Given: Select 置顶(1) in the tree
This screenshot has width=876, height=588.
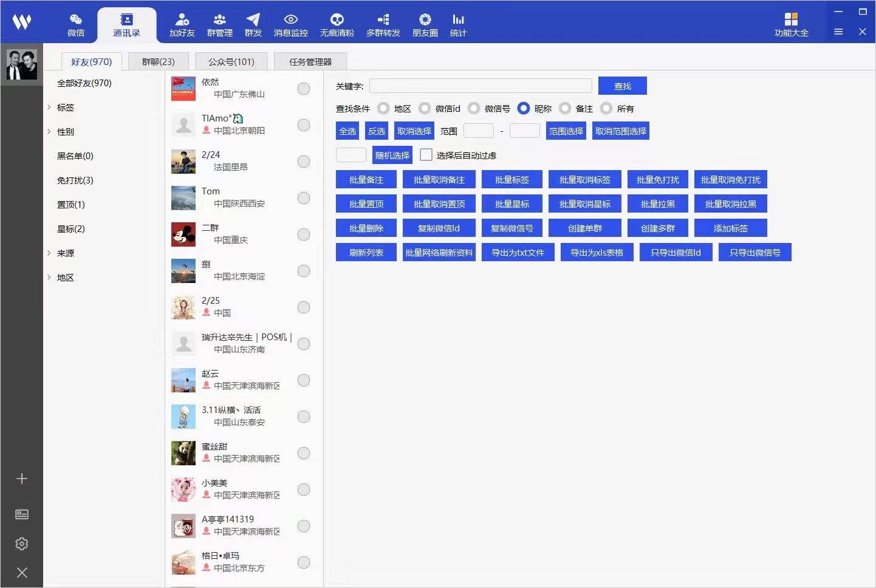Looking at the screenshot, I should 71,205.
